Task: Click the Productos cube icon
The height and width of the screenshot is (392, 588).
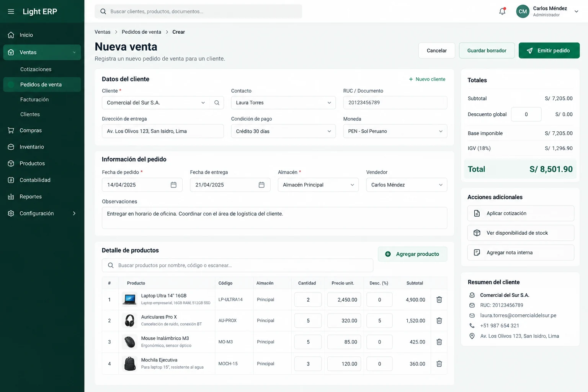Action: [11, 163]
